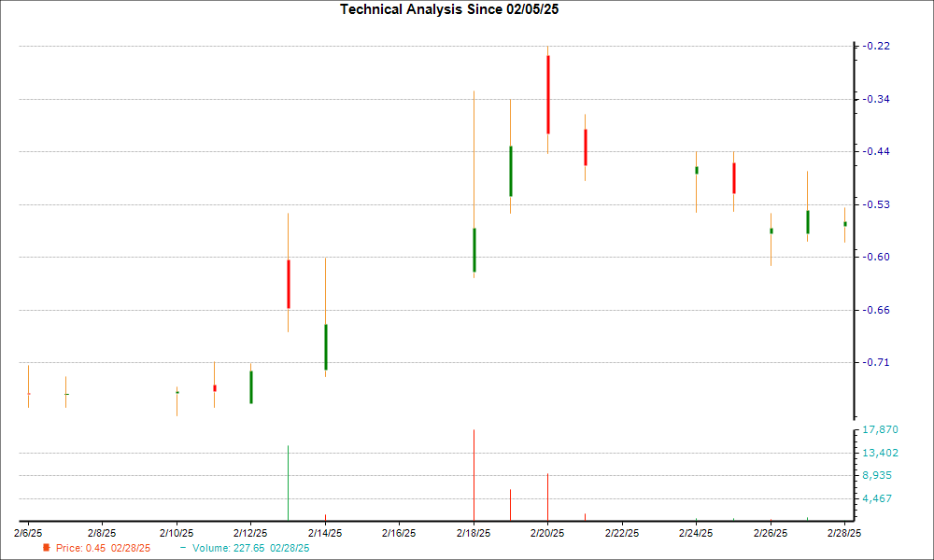Click the chart title 'Technical Analysis Since 02/05/25'

click(449, 9)
